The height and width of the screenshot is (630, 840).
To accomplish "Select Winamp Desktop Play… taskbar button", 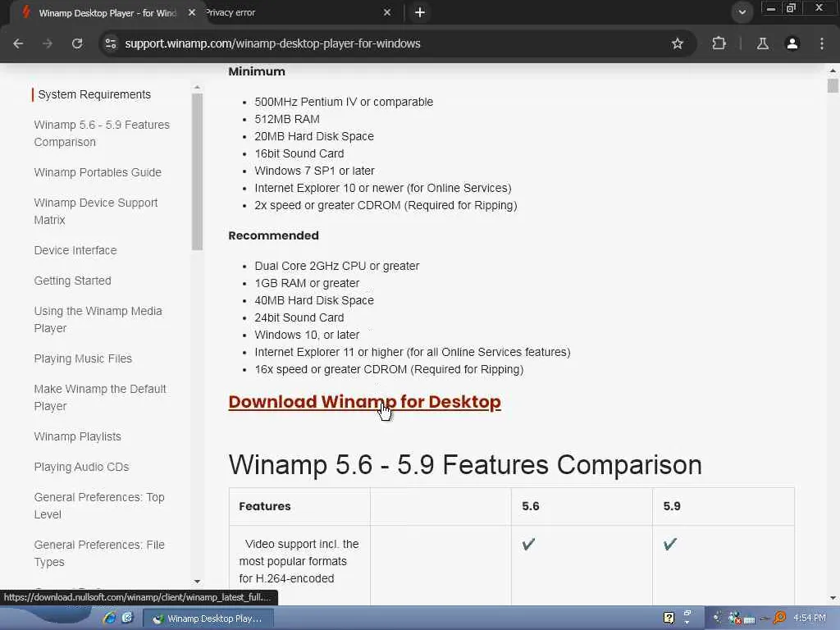I will coord(208,619).
